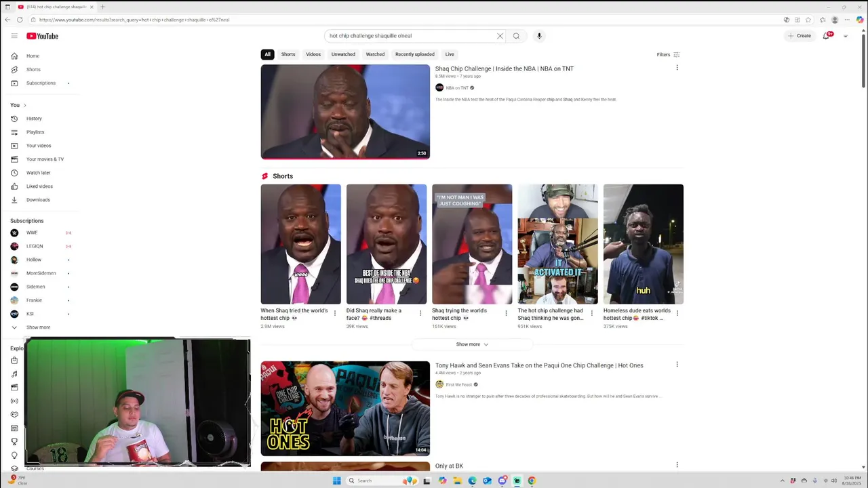Viewport: 868px width, 488px height.
Task: Click the browser address bar
Action: 407,20
